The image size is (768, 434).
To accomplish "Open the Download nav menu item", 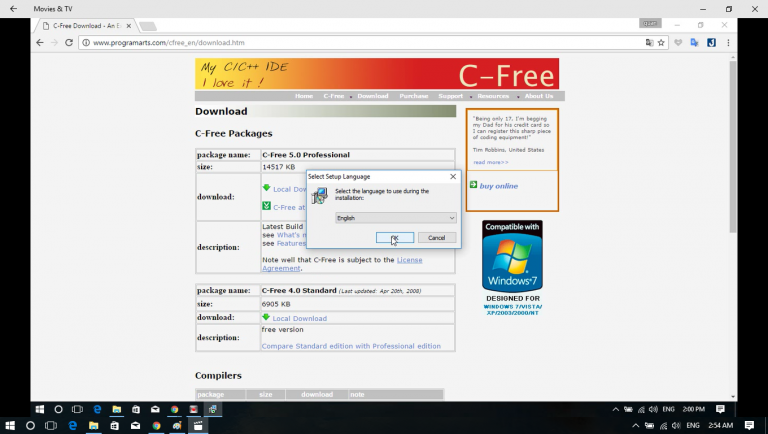I will point(373,96).
